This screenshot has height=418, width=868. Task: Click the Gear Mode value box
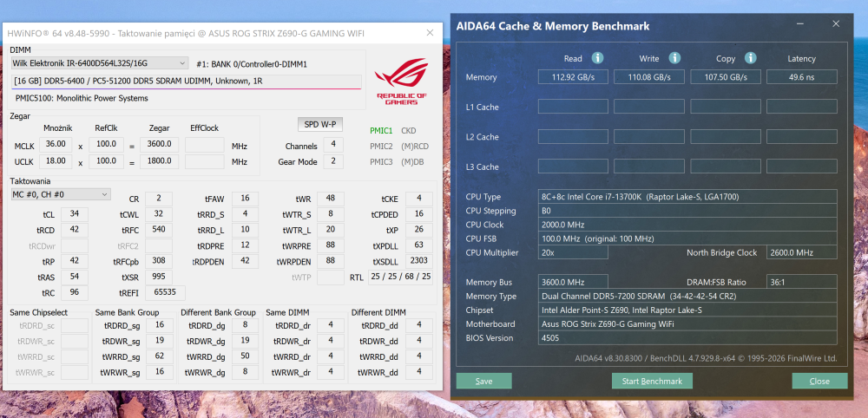[333, 162]
